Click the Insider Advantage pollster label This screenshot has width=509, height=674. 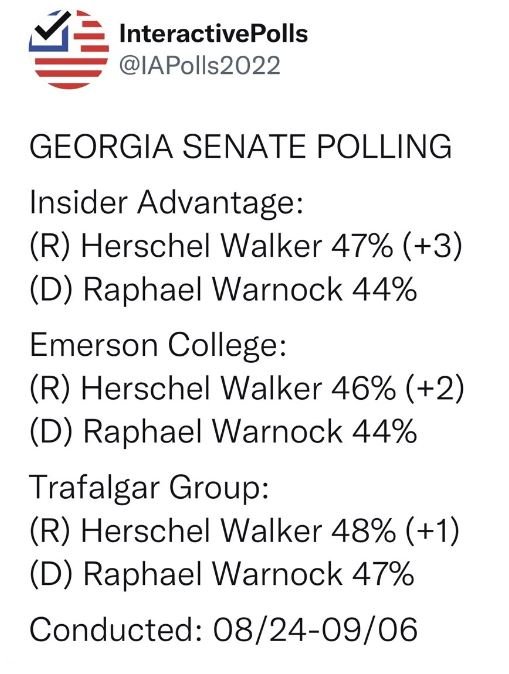[x=166, y=202]
